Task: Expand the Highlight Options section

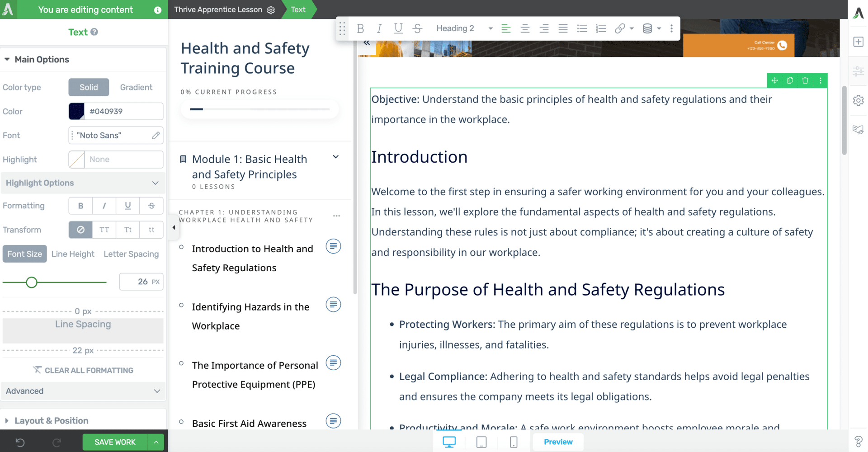Action: click(x=83, y=183)
